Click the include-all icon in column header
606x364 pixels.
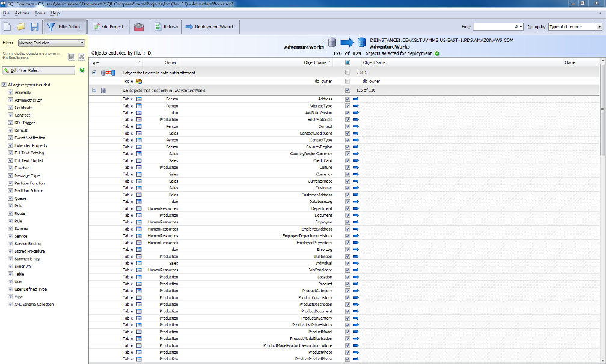[347, 62]
